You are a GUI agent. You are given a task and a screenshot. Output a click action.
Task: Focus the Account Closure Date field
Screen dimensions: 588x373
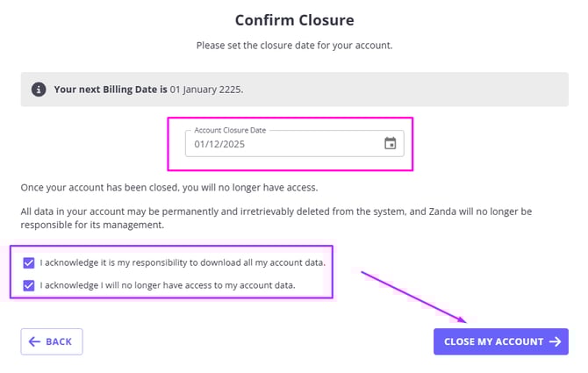283,144
